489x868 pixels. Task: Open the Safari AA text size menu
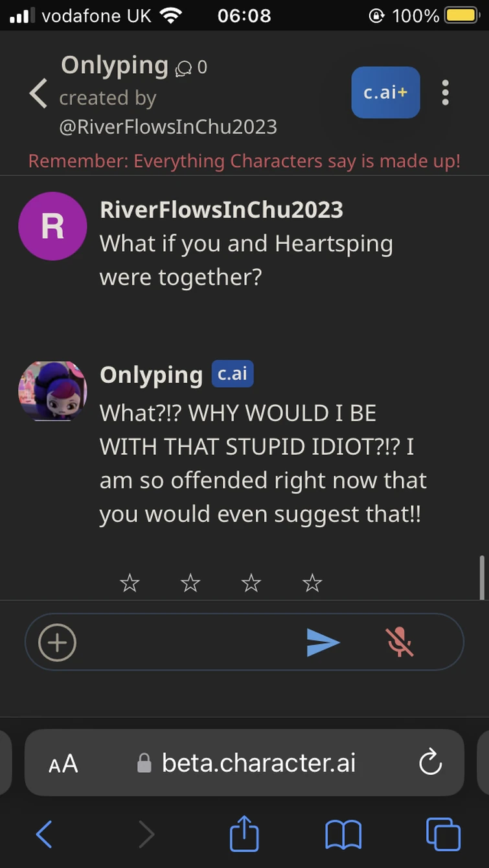(63, 764)
